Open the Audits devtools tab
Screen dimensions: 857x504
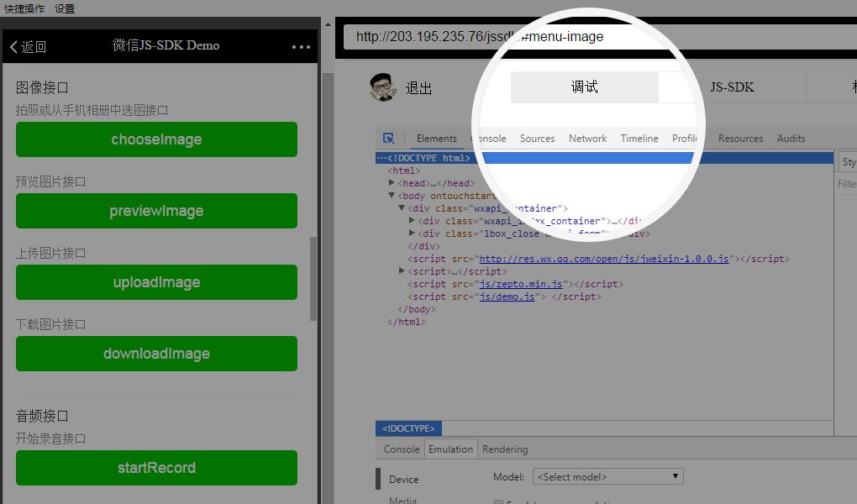click(x=791, y=139)
